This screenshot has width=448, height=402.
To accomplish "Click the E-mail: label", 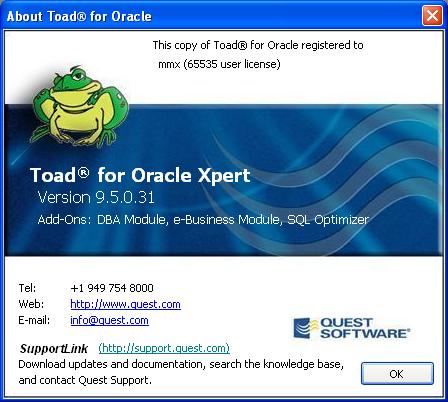I will 34,320.
